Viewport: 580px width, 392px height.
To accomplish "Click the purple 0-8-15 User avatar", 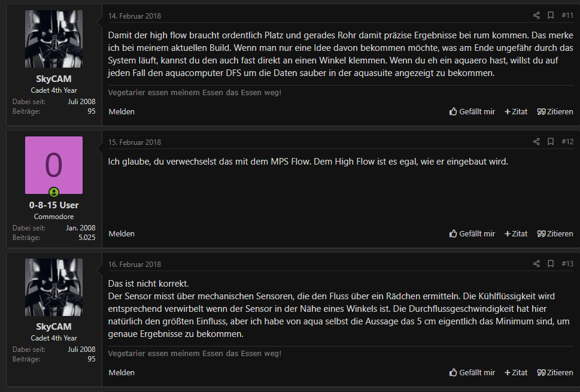I will click(x=54, y=165).
